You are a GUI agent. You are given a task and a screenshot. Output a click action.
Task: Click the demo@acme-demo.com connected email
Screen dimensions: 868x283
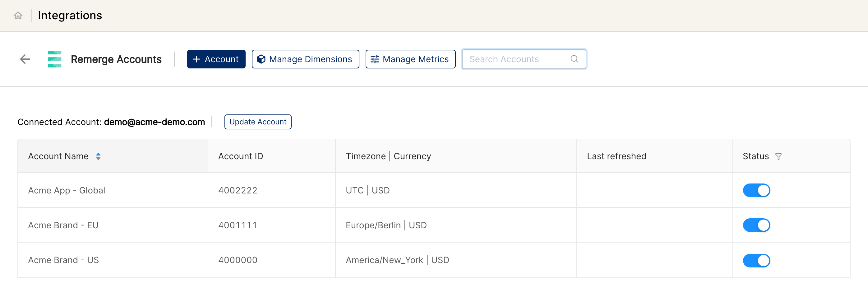tap(154, 122)
